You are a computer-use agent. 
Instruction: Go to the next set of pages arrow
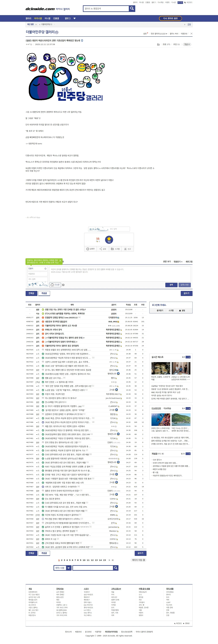[109, 560]
